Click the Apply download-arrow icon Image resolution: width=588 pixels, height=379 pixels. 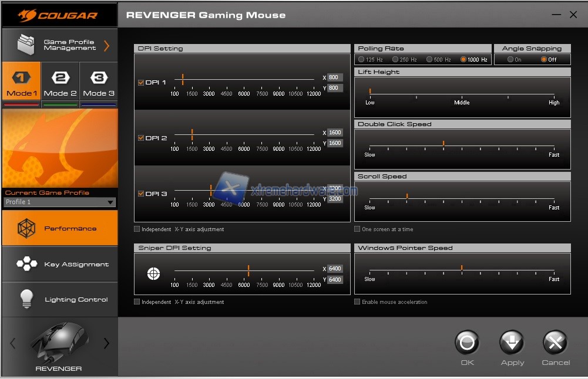[x=512, y=342]
